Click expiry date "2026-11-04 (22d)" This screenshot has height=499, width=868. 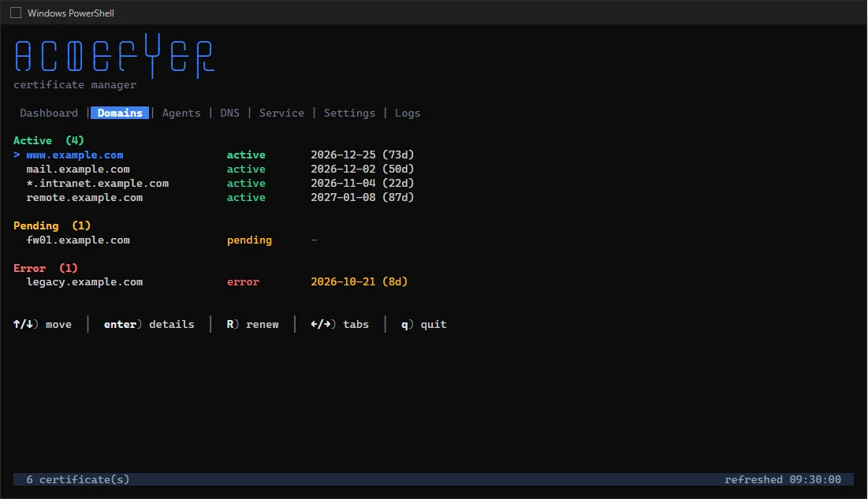(x=363, y=184)
